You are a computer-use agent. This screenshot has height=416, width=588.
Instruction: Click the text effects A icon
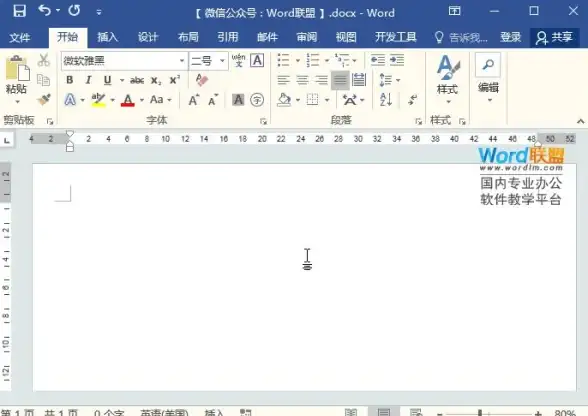coord(70,100)
